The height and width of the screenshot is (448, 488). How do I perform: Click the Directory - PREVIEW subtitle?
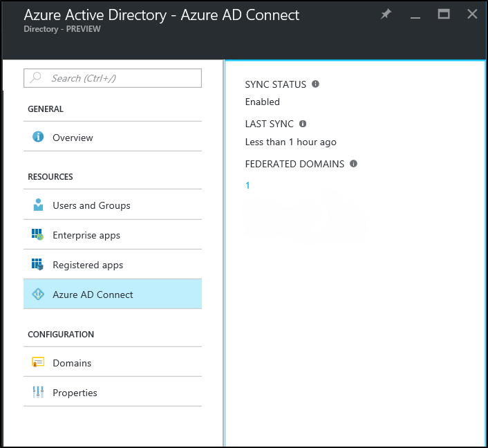point(62,29)
